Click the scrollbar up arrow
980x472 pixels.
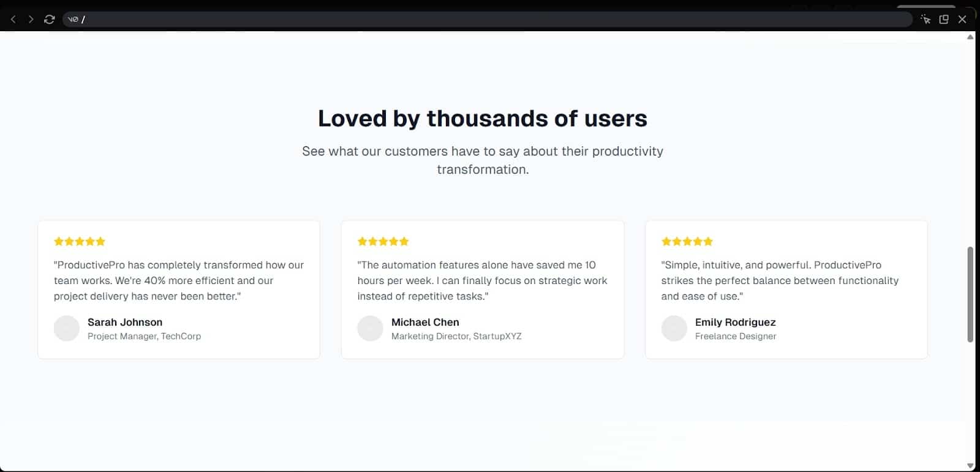[970, 37]
